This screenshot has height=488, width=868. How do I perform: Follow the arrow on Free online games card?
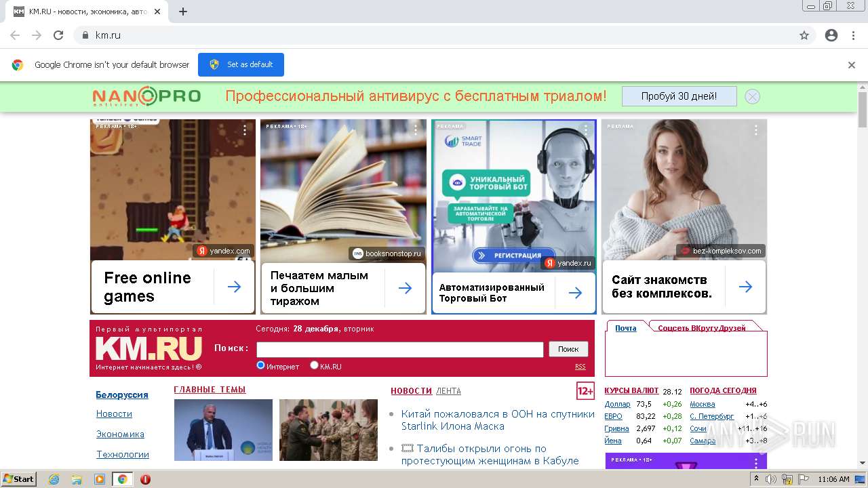coord(235,287)
